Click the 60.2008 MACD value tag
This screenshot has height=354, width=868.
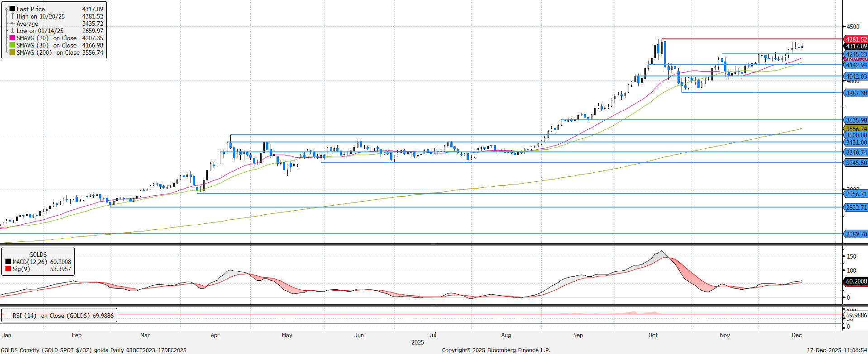[x=856, y=281]
